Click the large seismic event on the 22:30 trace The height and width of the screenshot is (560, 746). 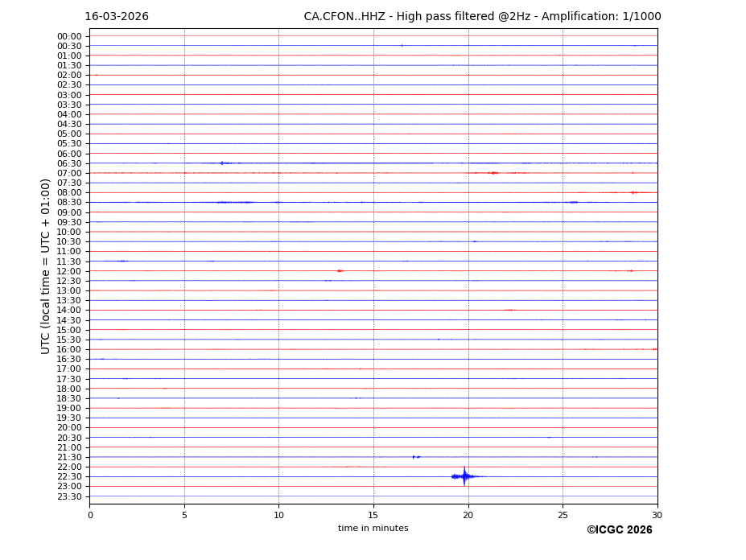point(464,476)
